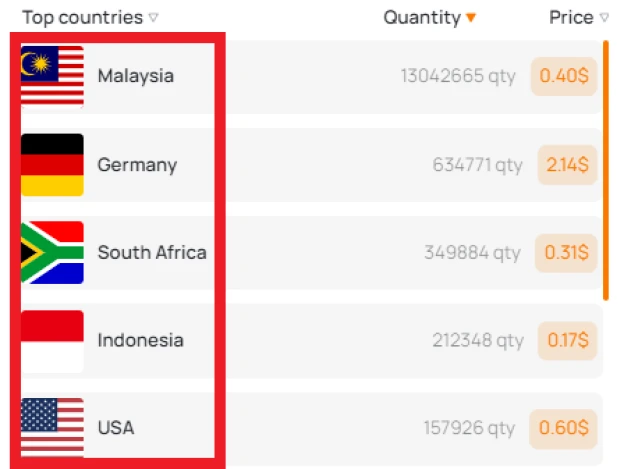Viewport: 624px width, 469px height.
Task: Select the 2.14$ Germany price button
Action: point(567,165)
